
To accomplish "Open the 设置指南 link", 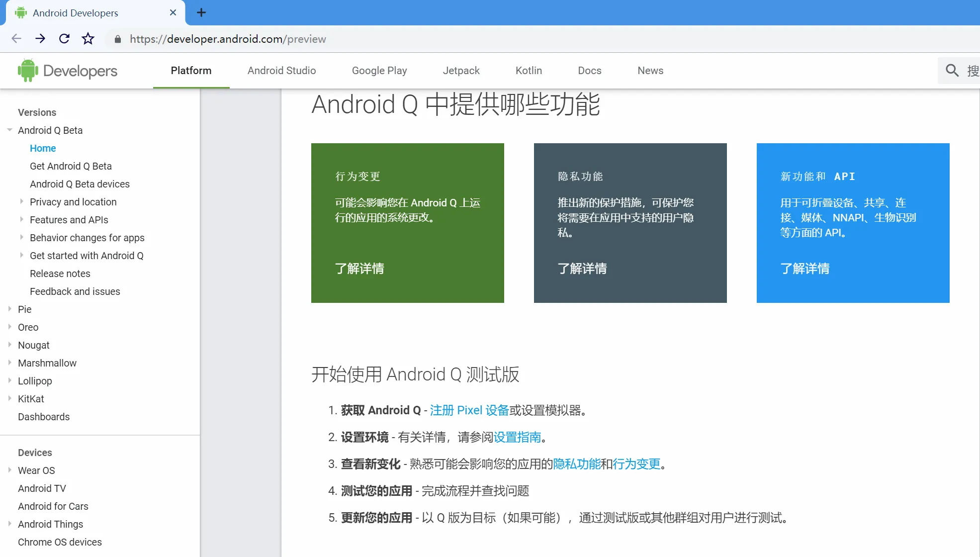I will [517, 437].
